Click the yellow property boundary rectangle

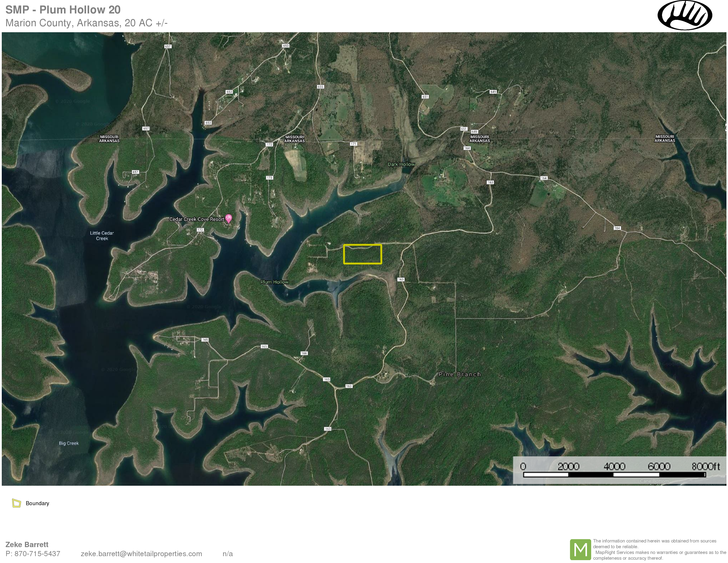[362, 255]
